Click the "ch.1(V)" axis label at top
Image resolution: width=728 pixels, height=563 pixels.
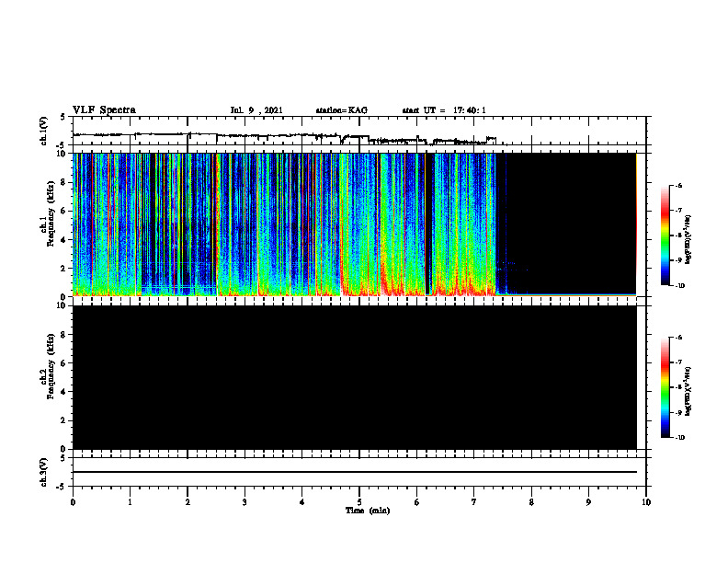pos(44,131)
